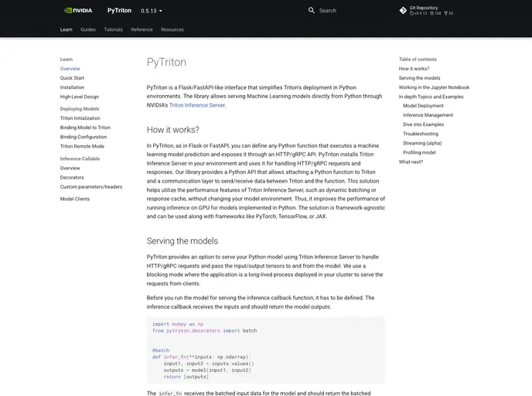Select the Learn tab
Viewport: 532px width, 396px height.
66,29
